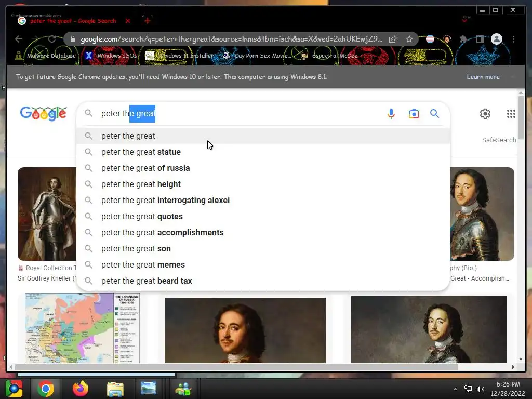Choose suggestion peter the great quotes
The image size is (532, 399).
pyautogui.click(x=263, y=217)
